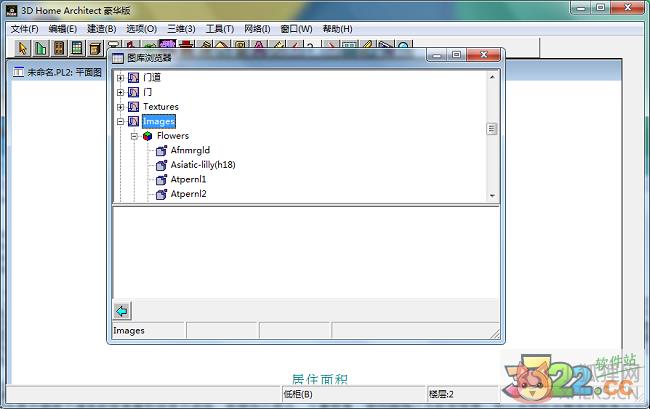Maximize the 3D Home Architect main window

pos(601,8)
